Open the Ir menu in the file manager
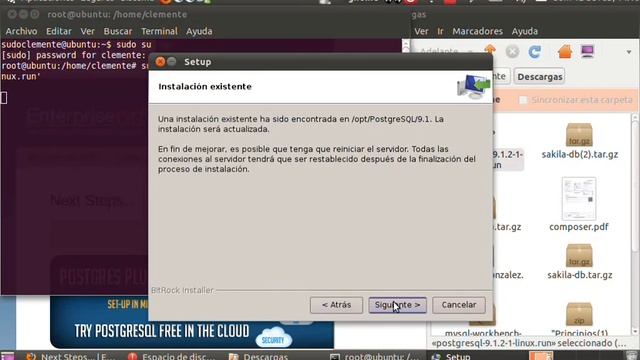The height and width of the screenshot is (360, 640). coord(440,31)
